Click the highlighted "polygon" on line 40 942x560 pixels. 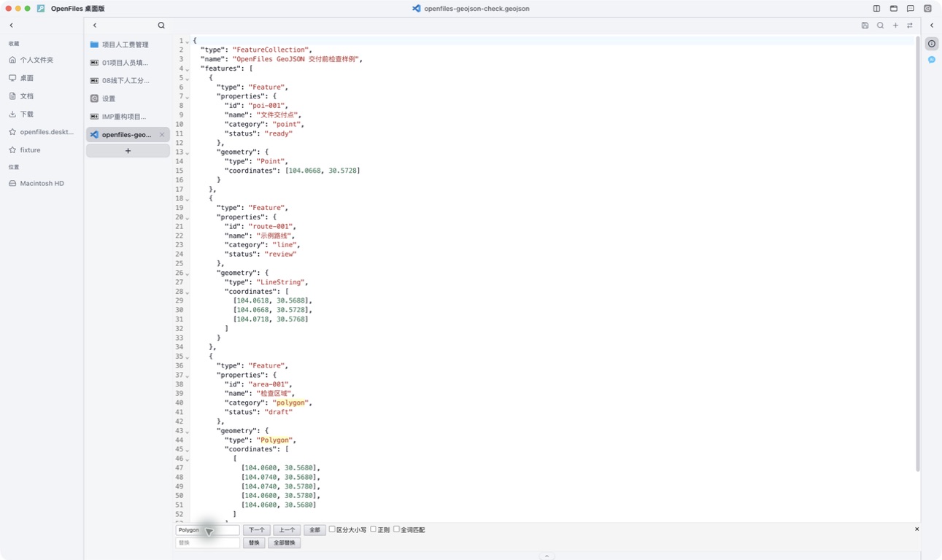click(x=290, y=402)
